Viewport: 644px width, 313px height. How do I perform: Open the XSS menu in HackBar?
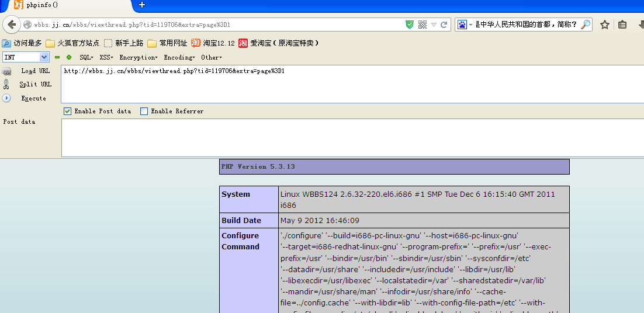pos(106,57)
